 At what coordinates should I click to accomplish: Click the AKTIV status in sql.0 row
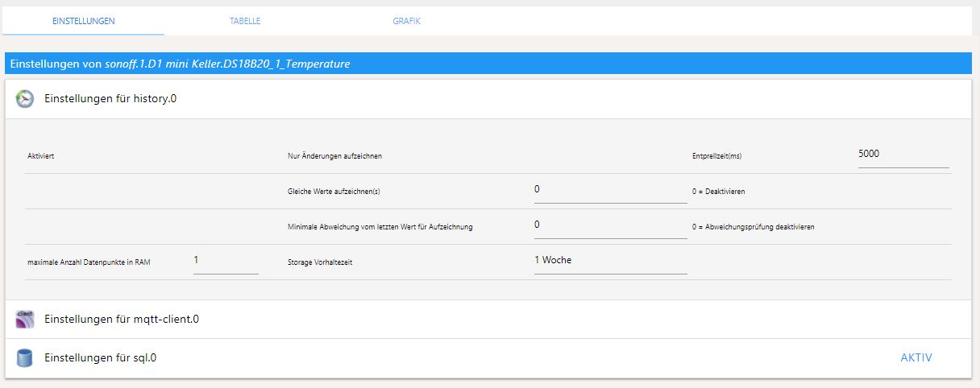coord(916,357)
